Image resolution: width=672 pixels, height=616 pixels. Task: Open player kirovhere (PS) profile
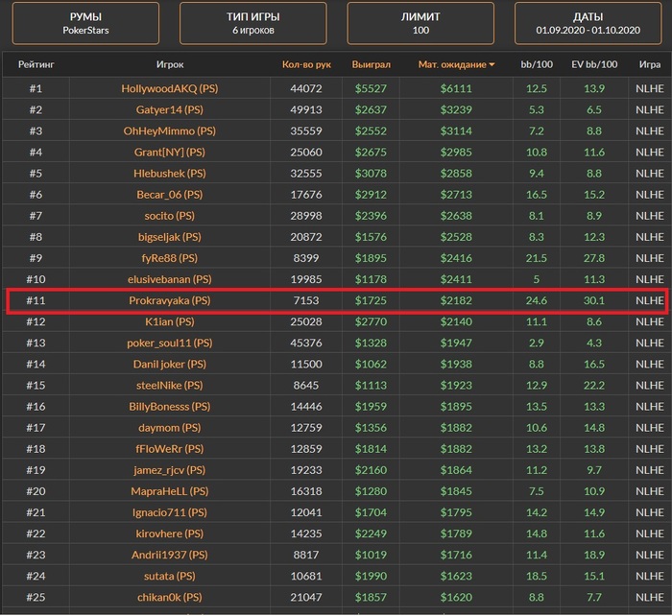tap(170, 533)
